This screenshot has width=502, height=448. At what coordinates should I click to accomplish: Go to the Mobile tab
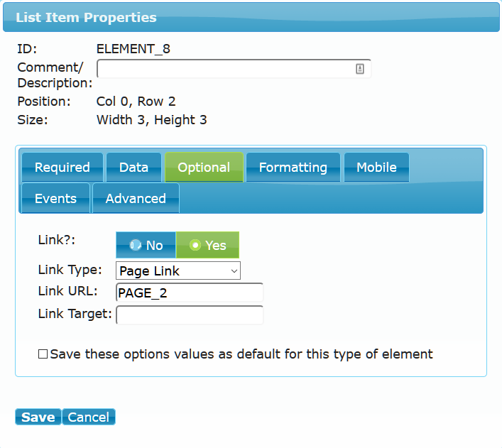[x=376, y=167]
